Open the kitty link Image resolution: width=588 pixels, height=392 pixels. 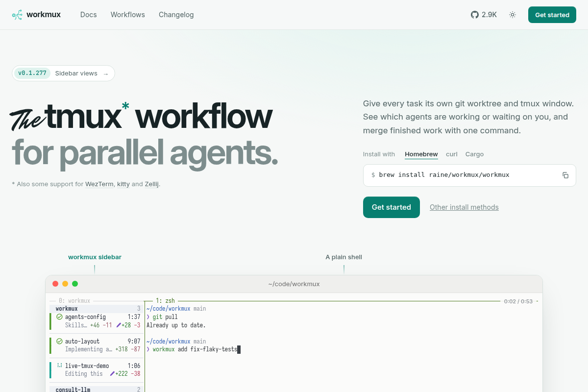(123, 184)
